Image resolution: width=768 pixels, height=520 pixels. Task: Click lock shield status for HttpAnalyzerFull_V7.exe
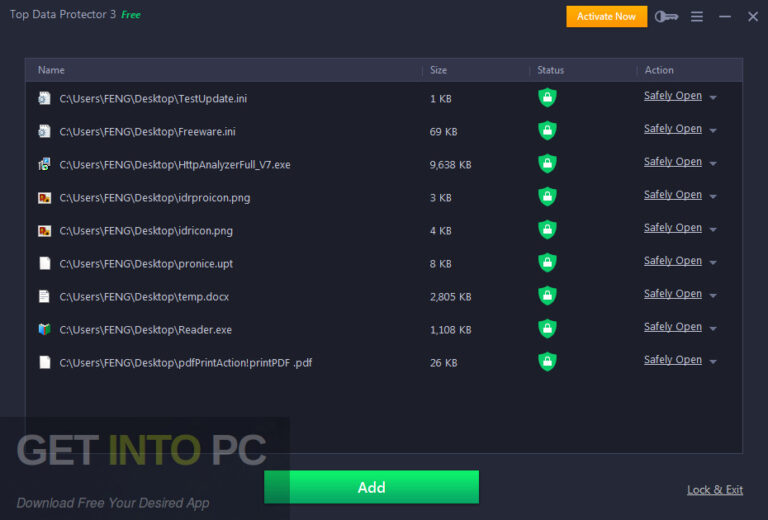(547, 164)
